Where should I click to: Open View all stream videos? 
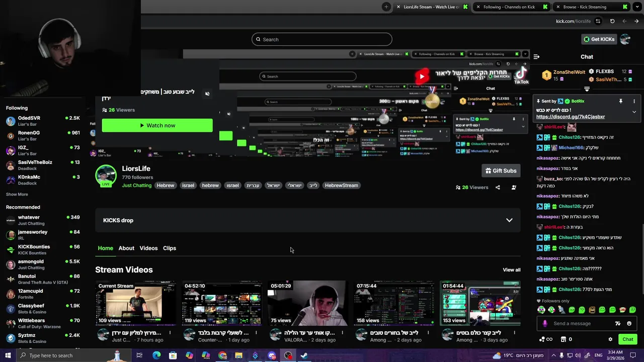coord(512,270)
